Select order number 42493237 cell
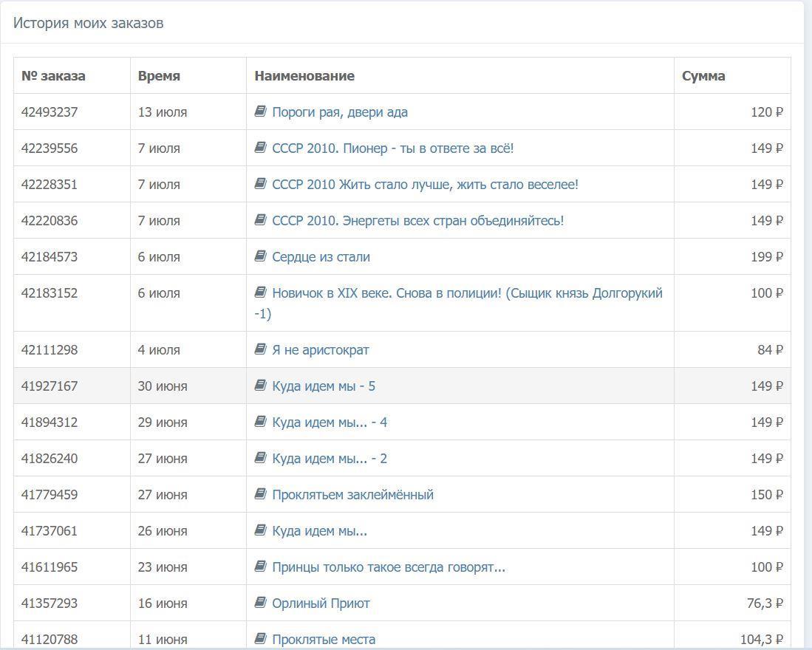This screenshot has height=650, width=812. (50, 112)
